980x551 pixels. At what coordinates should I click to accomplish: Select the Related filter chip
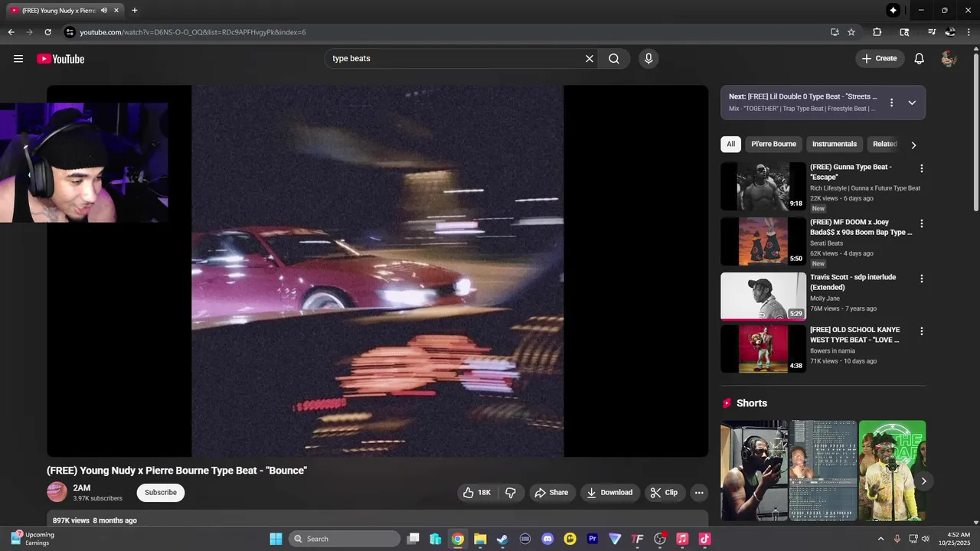(884, 144)
